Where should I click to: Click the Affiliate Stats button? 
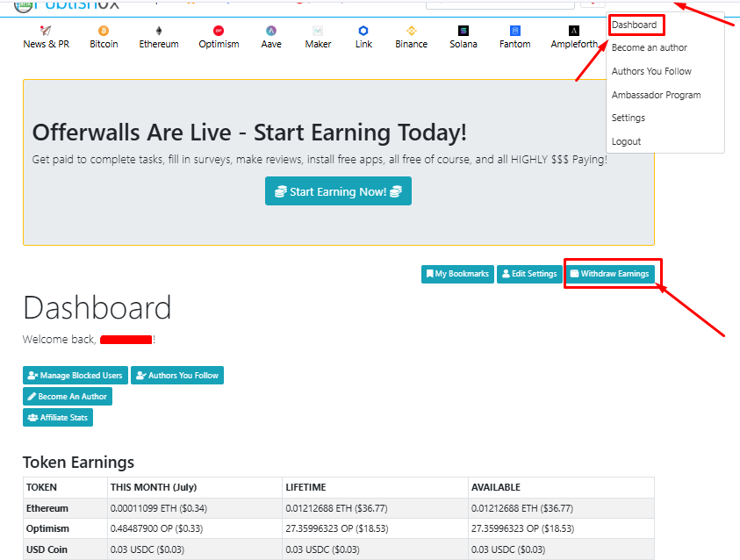[x=58, y=417]
